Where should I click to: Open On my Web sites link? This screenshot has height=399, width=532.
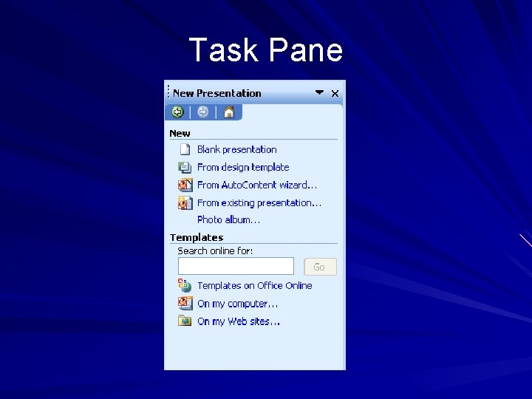[x=239, y=321]
